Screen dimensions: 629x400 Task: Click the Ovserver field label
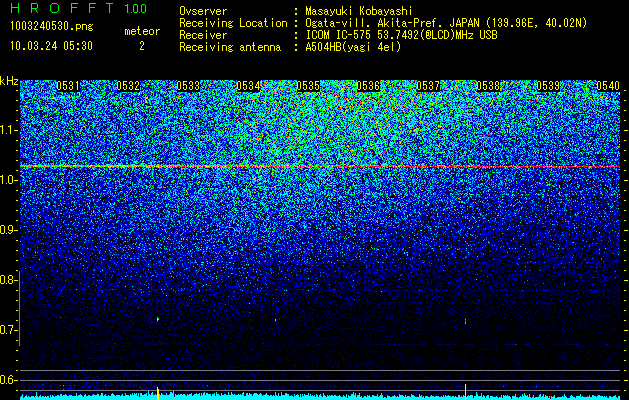click(203, 12)
